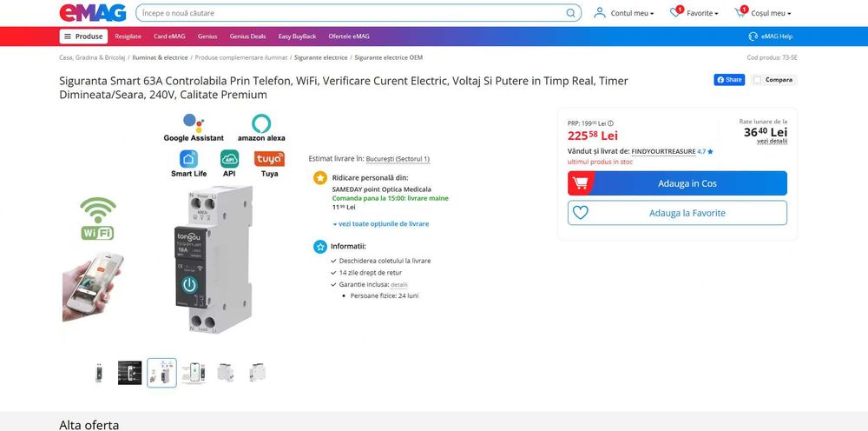Expand the Produse menu

tap(83, 36)
